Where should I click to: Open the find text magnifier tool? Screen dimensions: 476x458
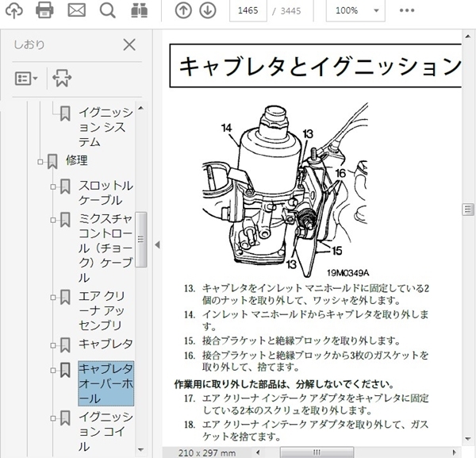point(107,11)
